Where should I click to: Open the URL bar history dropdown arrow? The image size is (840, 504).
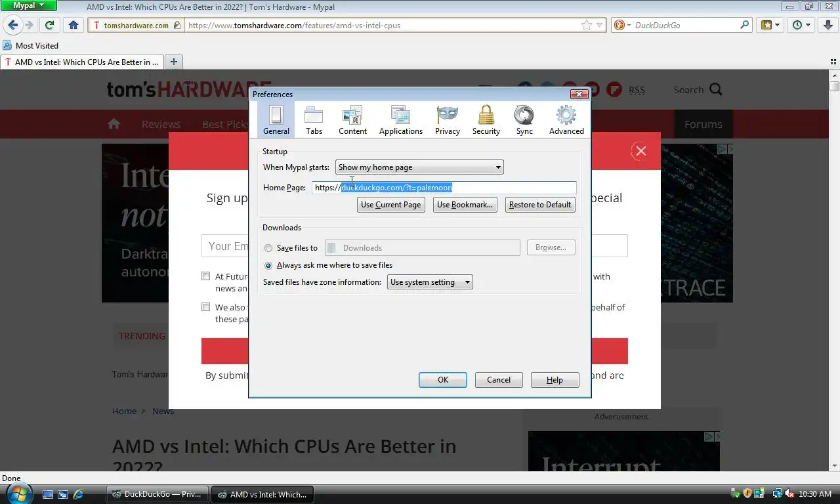point(599,26)
